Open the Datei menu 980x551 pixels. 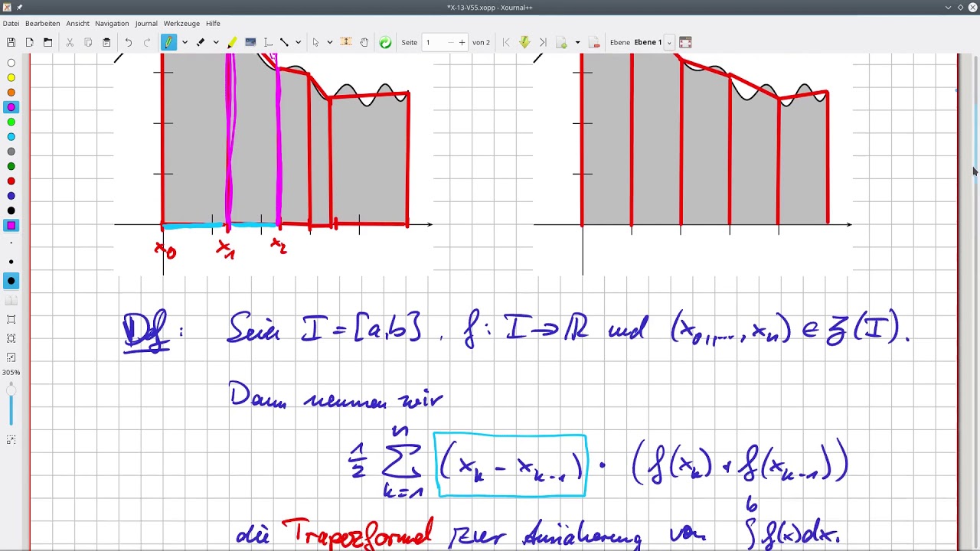point(11,24)
